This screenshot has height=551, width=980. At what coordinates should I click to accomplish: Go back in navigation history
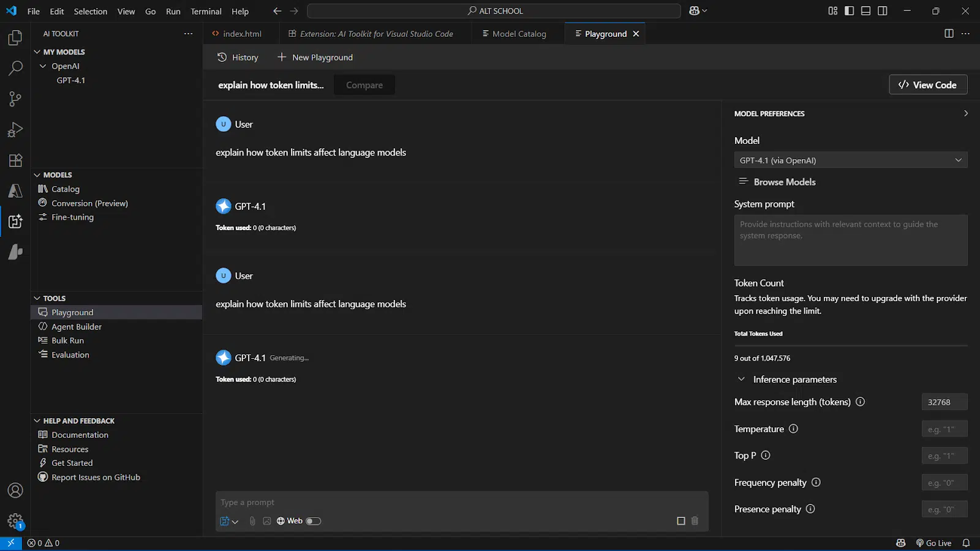tap(277, 11)
